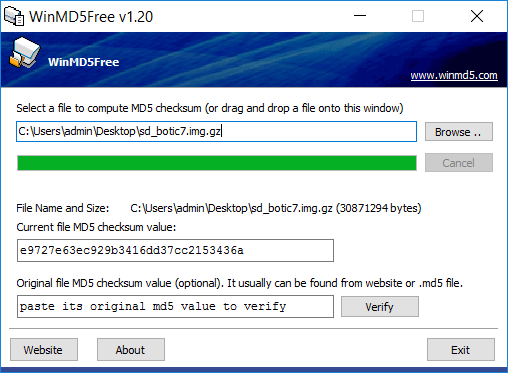Click the greyed-out Cancel button
The width and height of the screenshot is (508, 373).
(458, 163)
